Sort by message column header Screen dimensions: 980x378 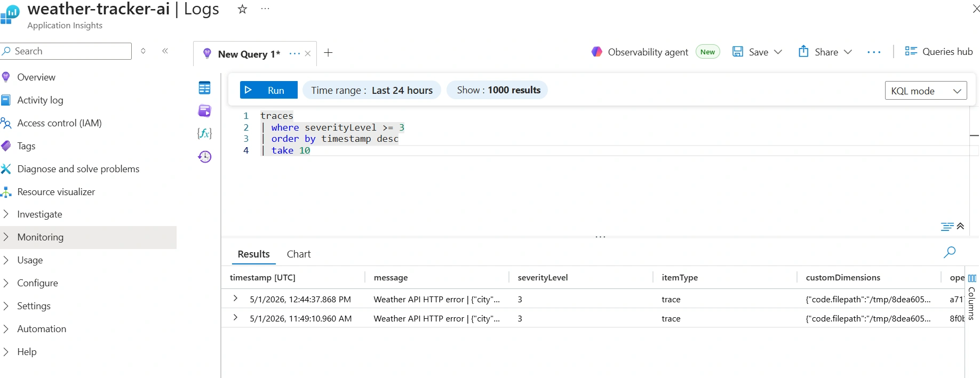click(x=391, y=278)
